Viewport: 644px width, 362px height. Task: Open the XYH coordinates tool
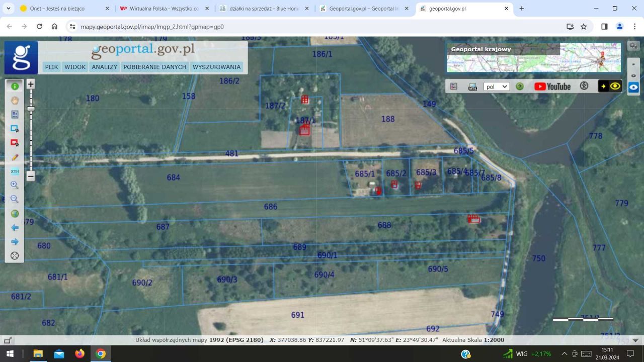[15, 171]
